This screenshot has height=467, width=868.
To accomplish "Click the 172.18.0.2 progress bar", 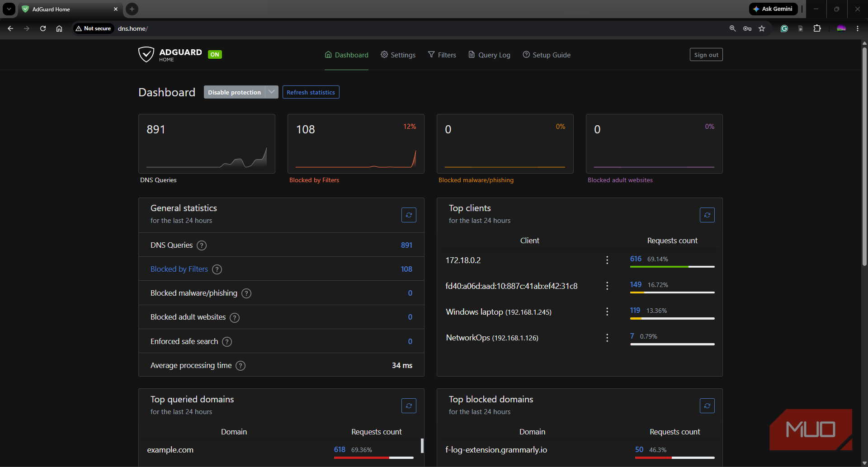I will 672,267.
